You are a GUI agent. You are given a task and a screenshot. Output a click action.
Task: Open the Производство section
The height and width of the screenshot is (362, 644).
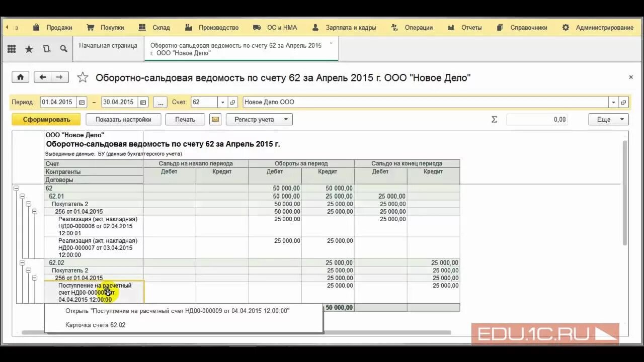pos(212,28)
